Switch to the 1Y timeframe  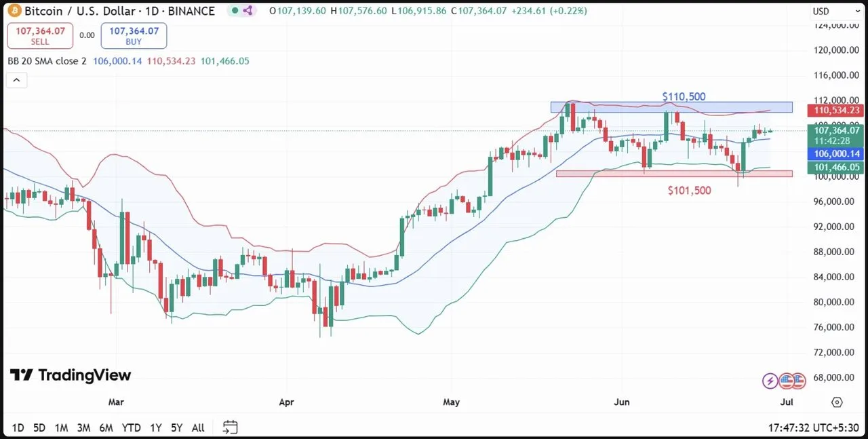pos(155,427)
